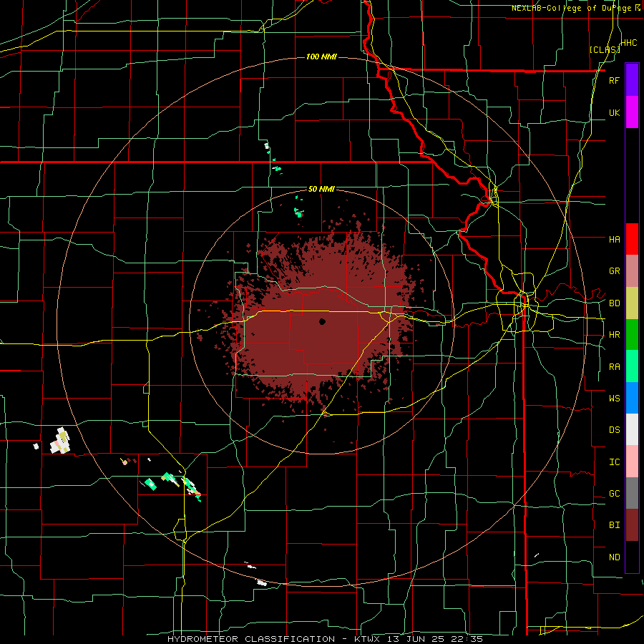Select the white DS dry snow swatch
This screenshot has height=644, width=644.
[632, 429]
